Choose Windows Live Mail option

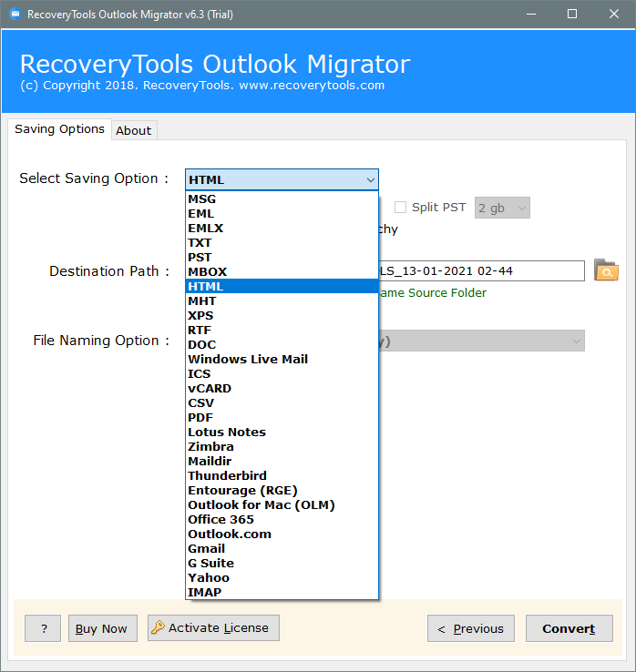click(x=282, y=359)
